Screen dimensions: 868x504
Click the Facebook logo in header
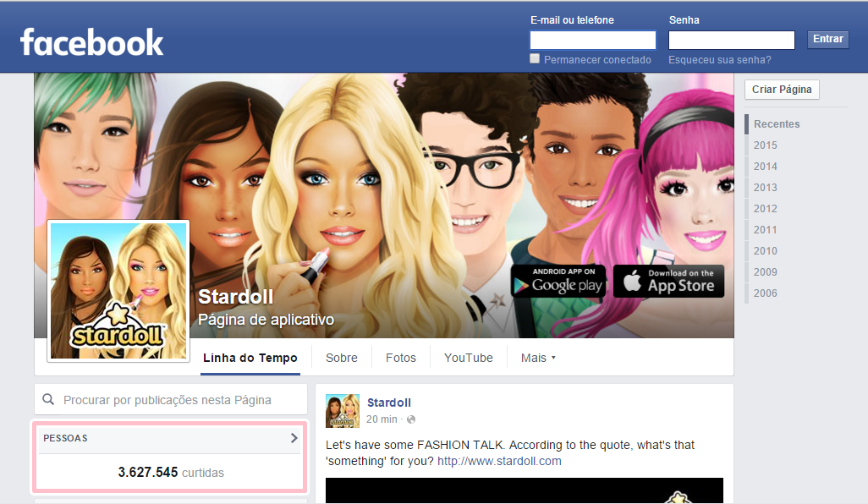click(x=92, y=42)
